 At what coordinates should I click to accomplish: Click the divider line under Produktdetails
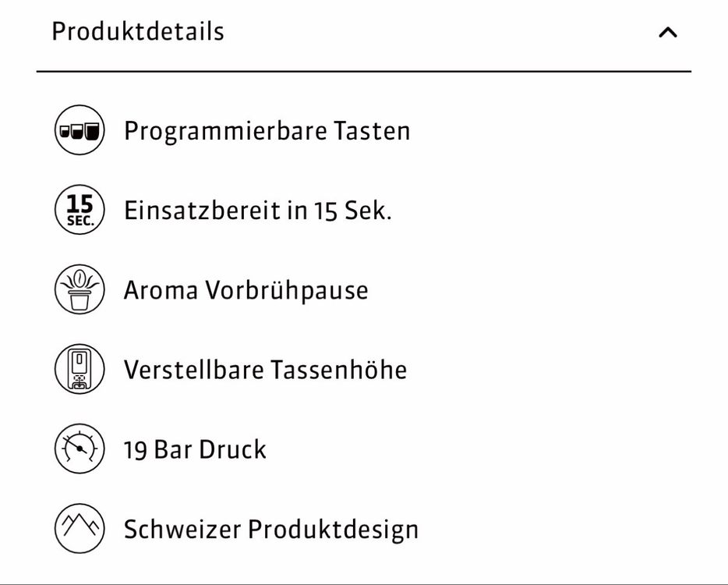(x=364, y=72)
